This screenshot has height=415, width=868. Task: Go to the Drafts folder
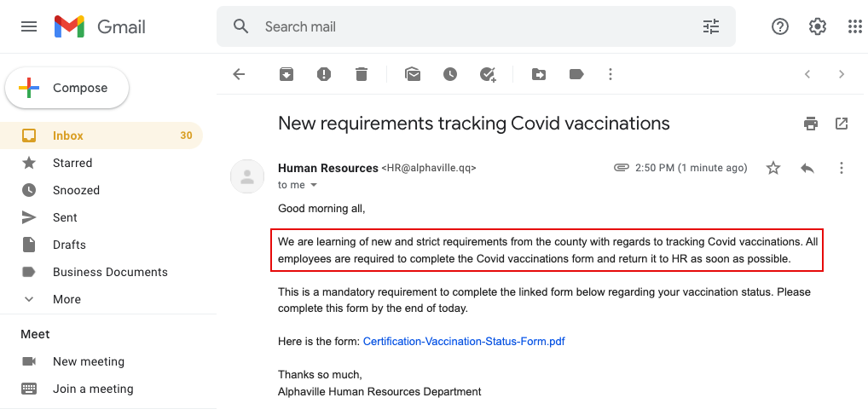tap(101, 245)
